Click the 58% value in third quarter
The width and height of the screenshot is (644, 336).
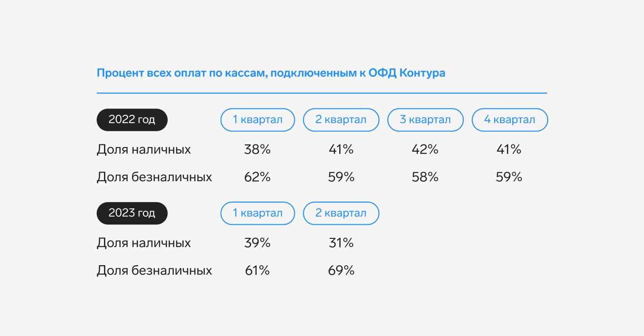coord(426,177)
